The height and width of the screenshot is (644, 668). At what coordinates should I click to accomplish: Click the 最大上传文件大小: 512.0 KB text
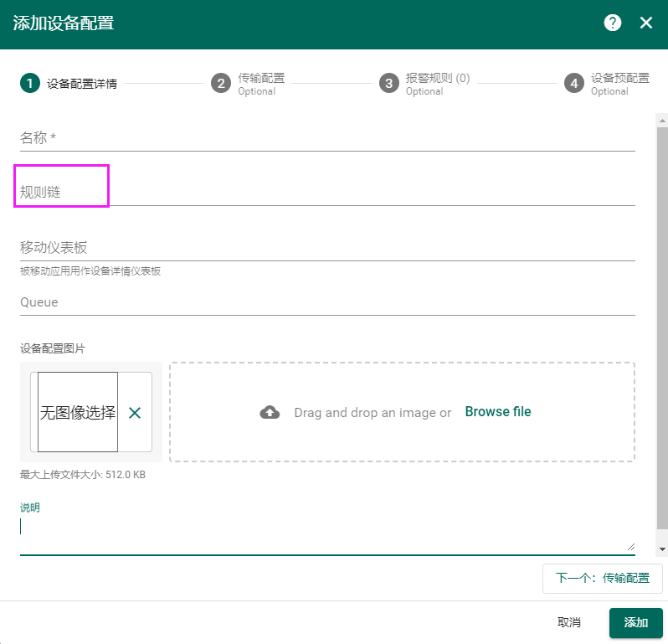(83, 474)
